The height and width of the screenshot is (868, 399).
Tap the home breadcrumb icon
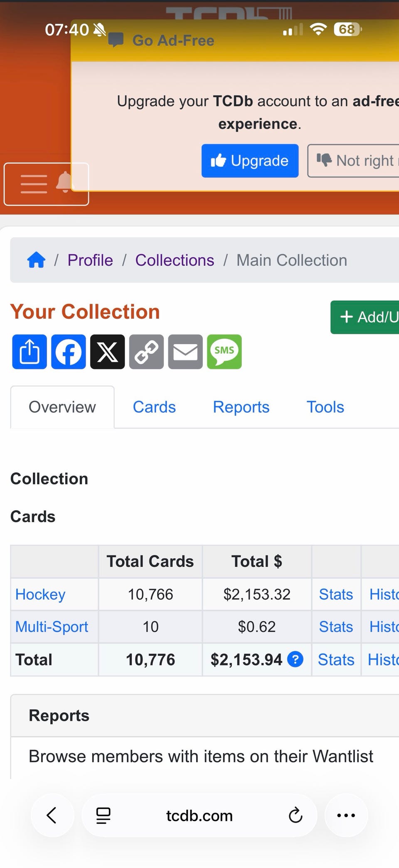pos(36,260)
